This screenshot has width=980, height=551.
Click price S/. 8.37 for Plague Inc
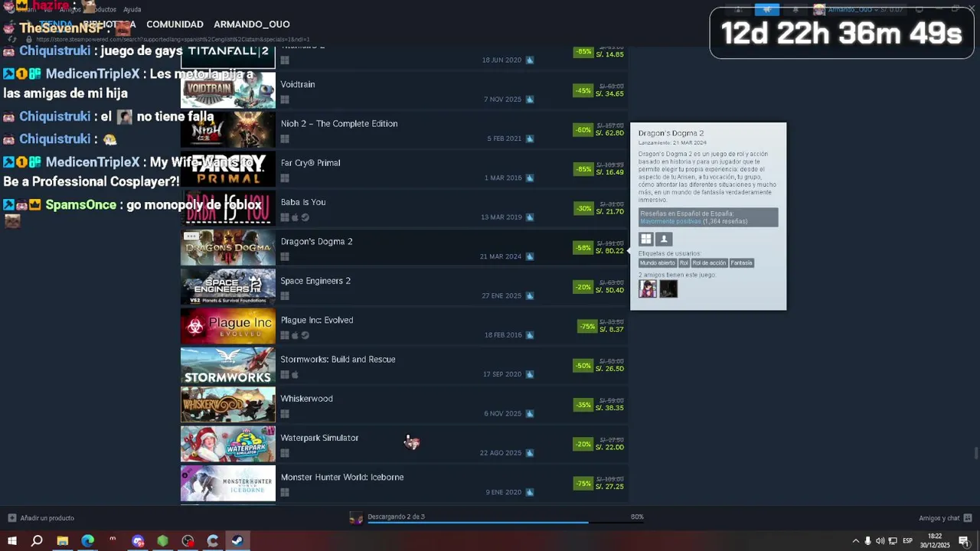(612, 329)
